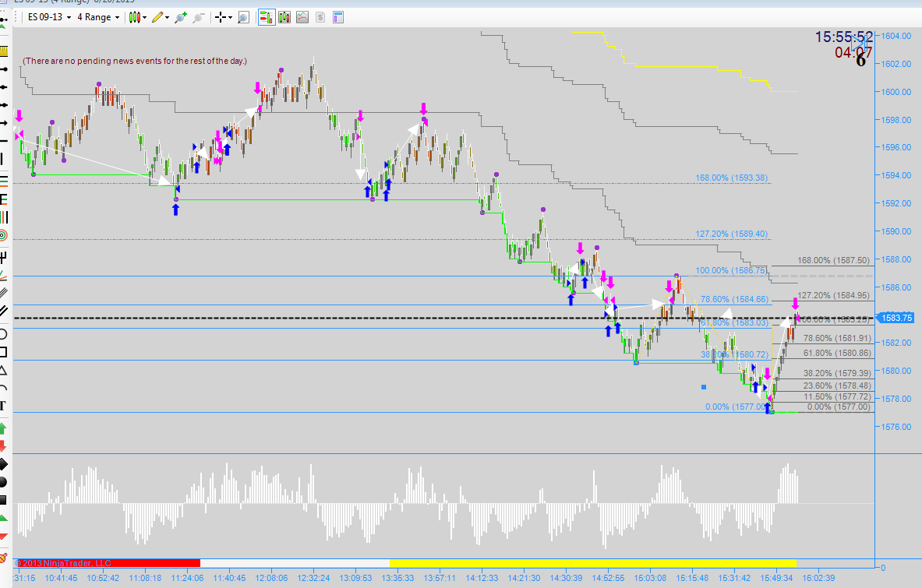The image size is (922, 588).
Task: Select the yellow Ruler drawing tool
Action: [x=4, y=51]
